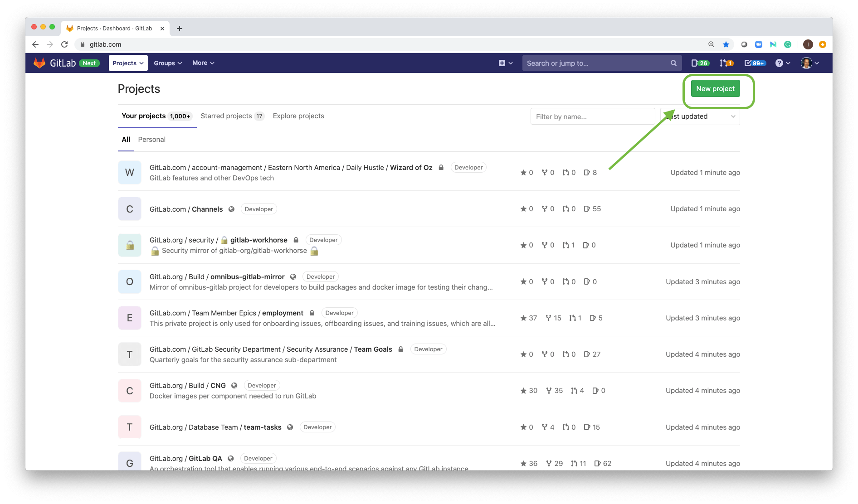Click forks count 4 on team-tasks row

(548, 427)
